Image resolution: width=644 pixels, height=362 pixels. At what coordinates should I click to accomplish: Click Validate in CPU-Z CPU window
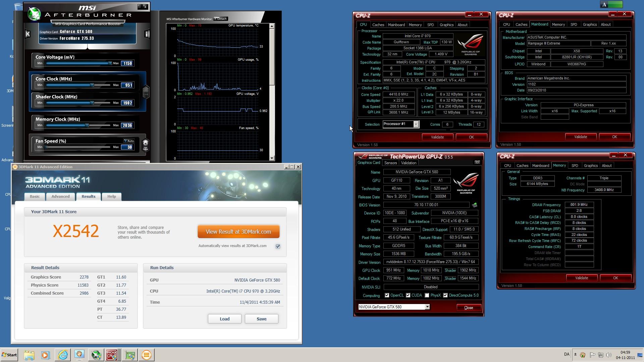pyautogui.click(x=437, y=137)
